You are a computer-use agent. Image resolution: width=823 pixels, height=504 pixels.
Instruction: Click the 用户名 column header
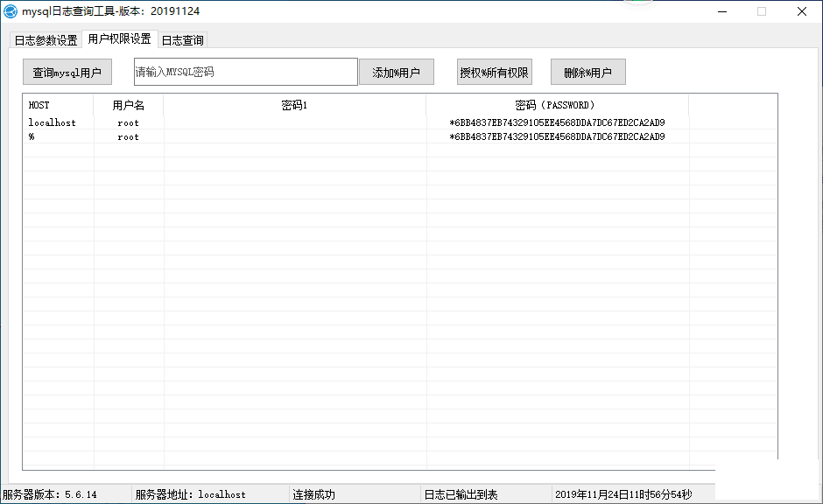(129, 105)
